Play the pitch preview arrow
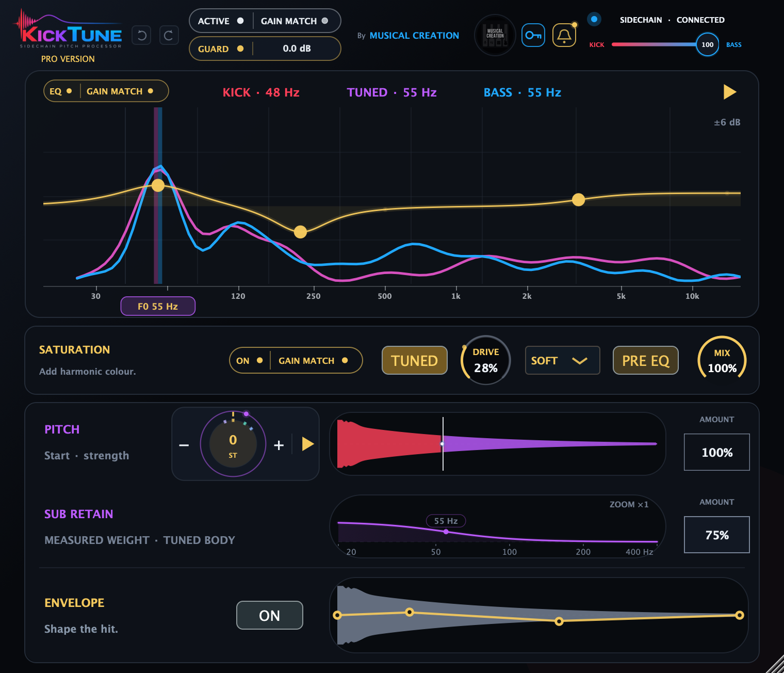The height and width of the screenshot is (673, 784). 308,444
